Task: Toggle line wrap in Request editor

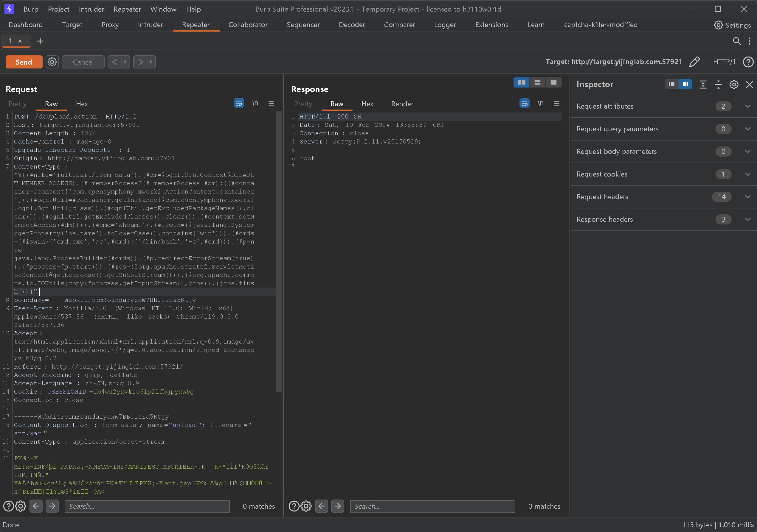Action: (239, 103)
